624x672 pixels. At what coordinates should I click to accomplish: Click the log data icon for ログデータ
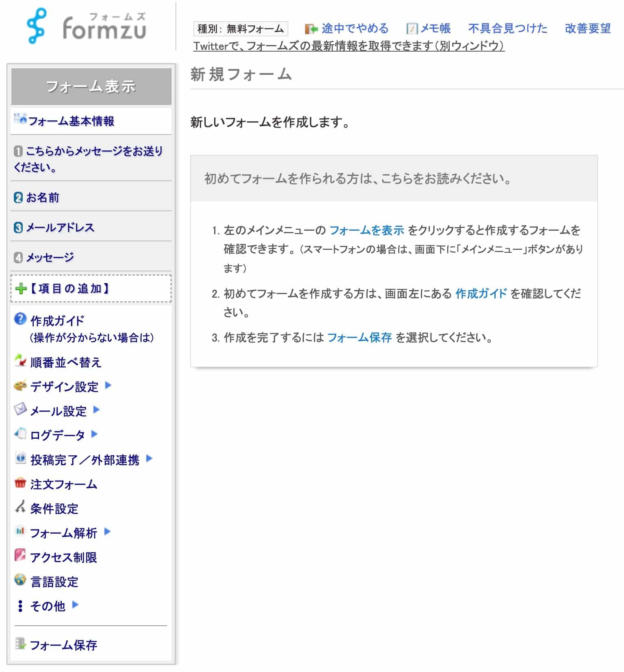[20, 433]
